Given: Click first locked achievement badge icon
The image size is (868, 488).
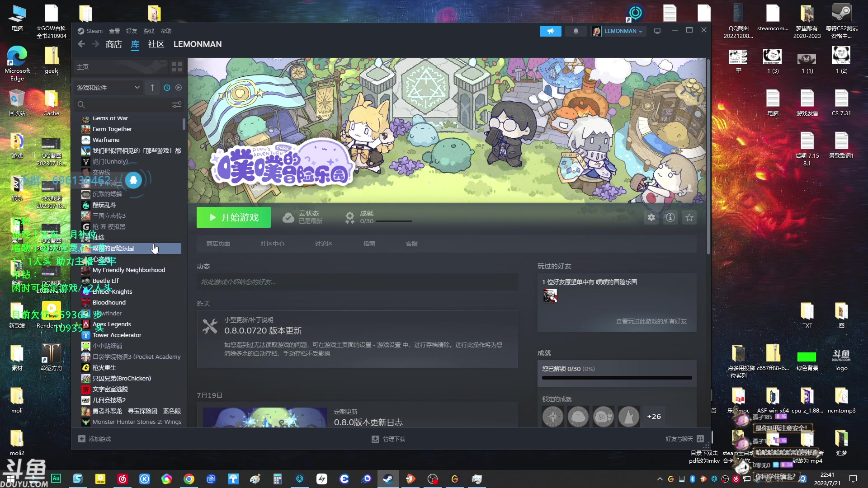Looking at the screenshot, I should 552,417.
